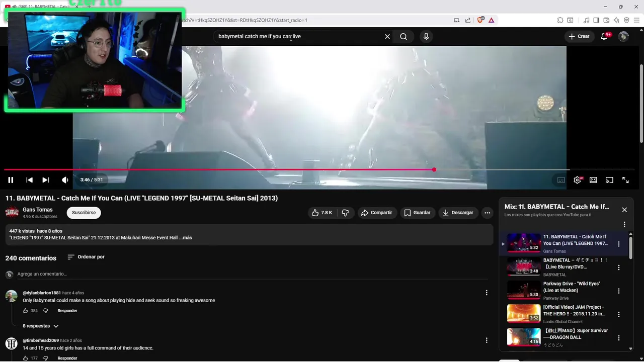Screen dimensions: 644x362
Task: Run search with the magnifier button
Action: click(404, 36)
